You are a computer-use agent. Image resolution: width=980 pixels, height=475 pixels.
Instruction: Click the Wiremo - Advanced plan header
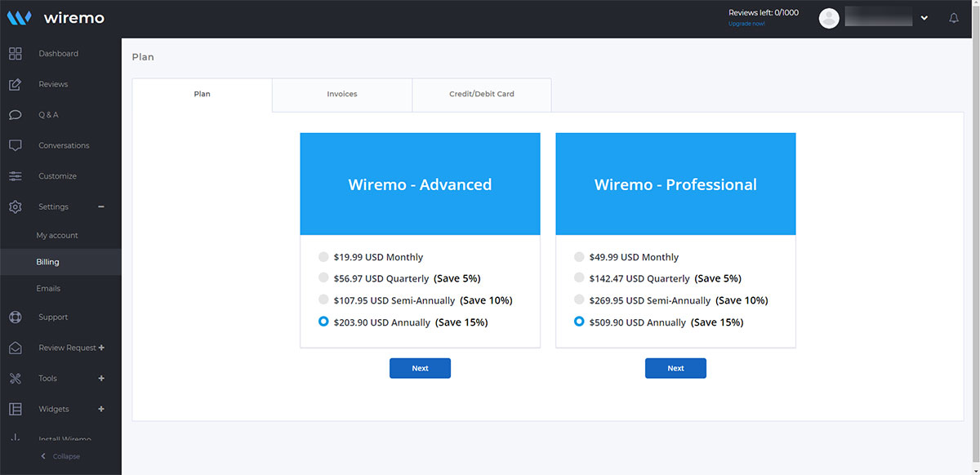(x=420, y=184)
